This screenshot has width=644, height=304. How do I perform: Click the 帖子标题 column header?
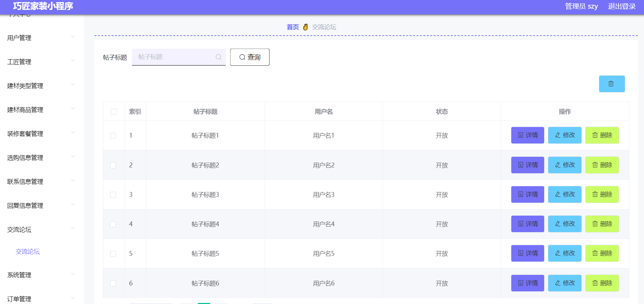(205, 112)
